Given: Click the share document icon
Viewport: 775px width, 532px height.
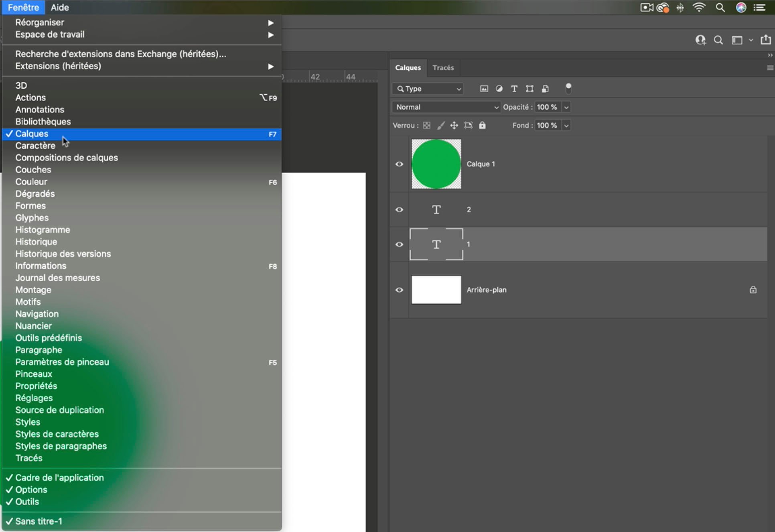Looking at the screenshot, I should [x=765, y=40].
